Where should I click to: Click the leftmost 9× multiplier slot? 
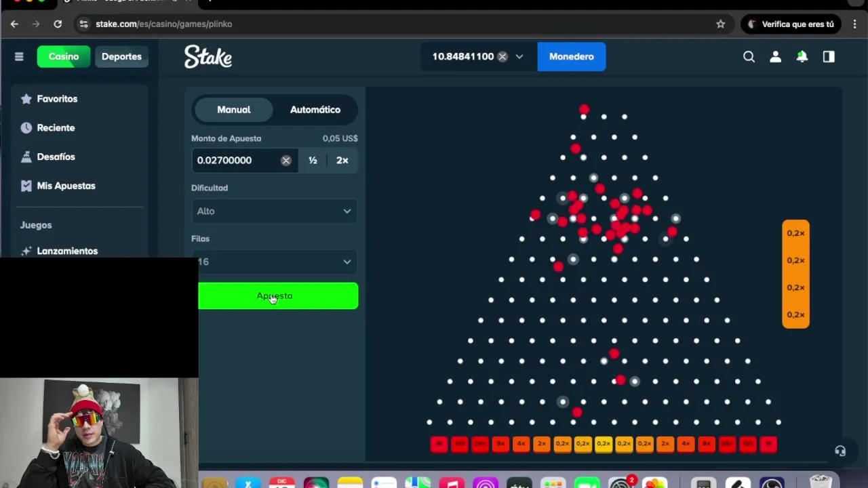(x=500, y=444)
